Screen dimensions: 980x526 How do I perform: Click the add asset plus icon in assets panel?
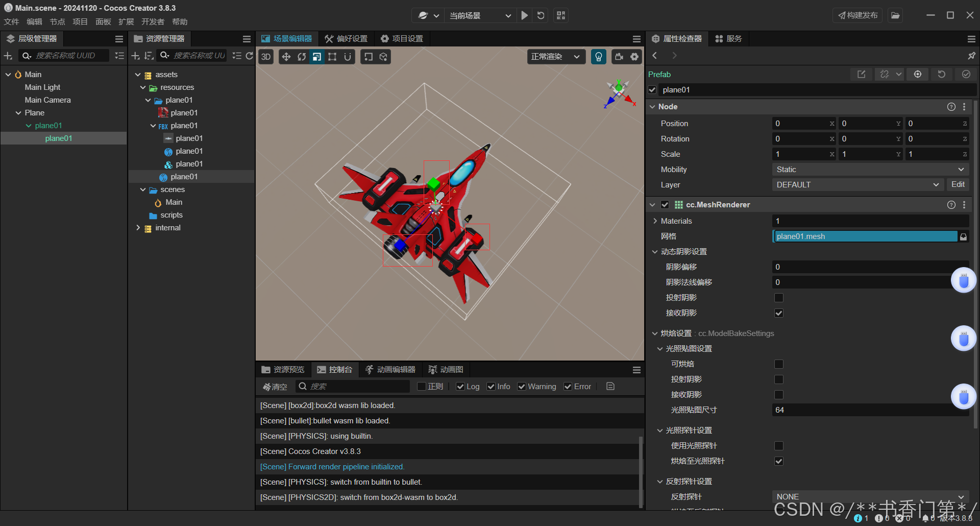[x=135, y=56]
